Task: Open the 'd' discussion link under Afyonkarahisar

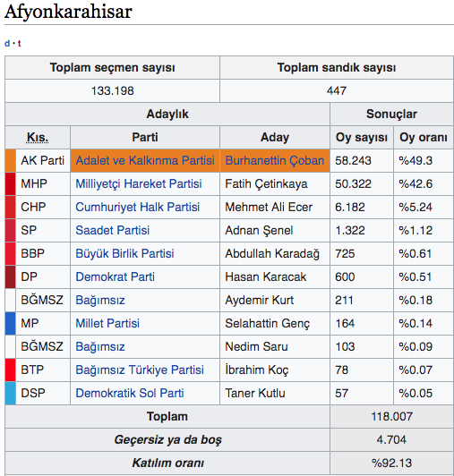Action: tap(7, 44)
